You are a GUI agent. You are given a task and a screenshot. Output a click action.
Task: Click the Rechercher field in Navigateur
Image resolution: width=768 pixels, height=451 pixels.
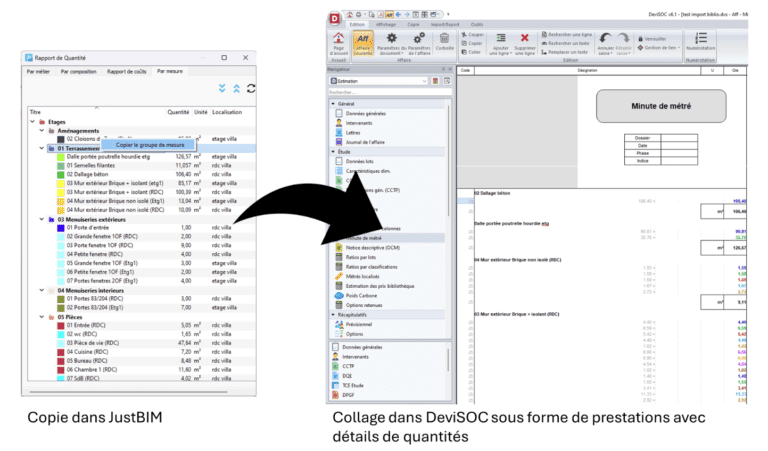389,92
